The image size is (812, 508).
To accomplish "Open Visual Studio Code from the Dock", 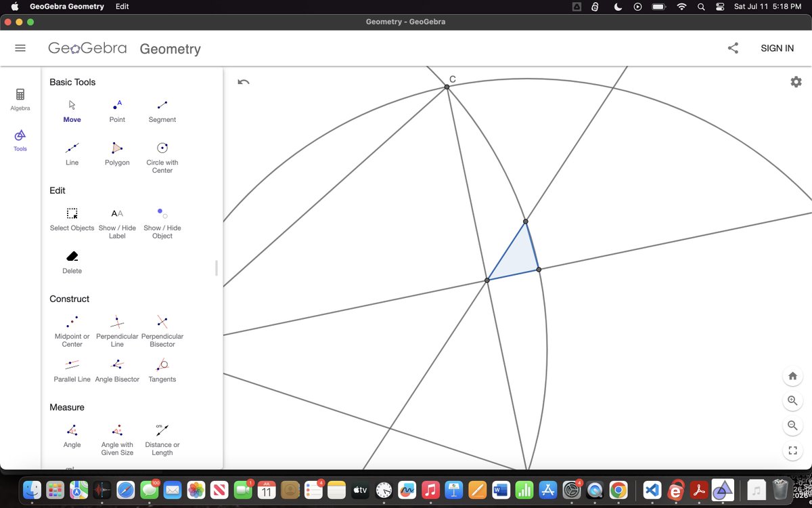I will 652,489.
